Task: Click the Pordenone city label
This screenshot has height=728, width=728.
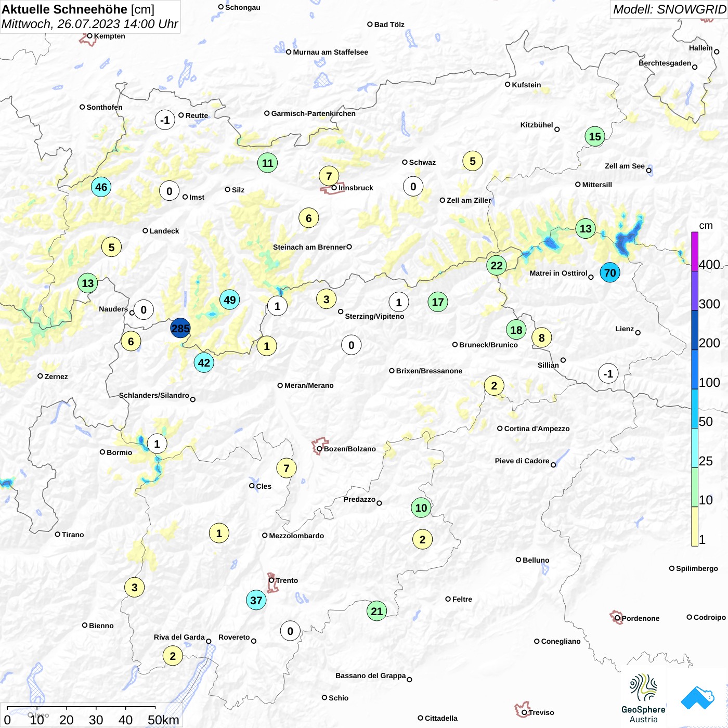Action: (x=641, y=618)
